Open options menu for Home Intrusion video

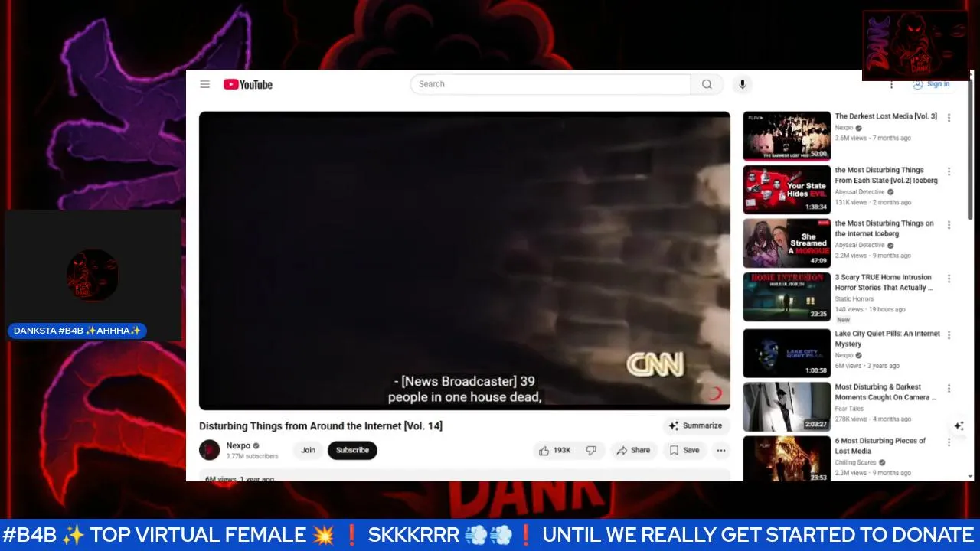coord(949,279)
